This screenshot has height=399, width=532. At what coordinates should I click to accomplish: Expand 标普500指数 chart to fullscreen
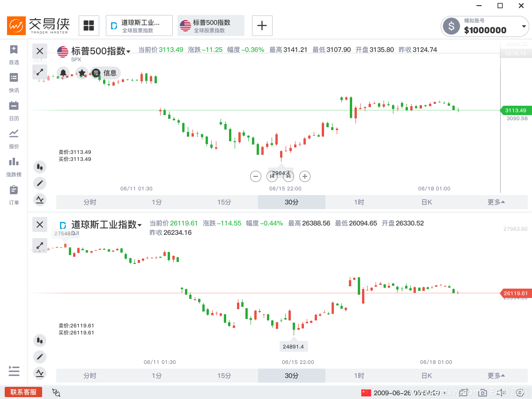[x=40, y=72]
